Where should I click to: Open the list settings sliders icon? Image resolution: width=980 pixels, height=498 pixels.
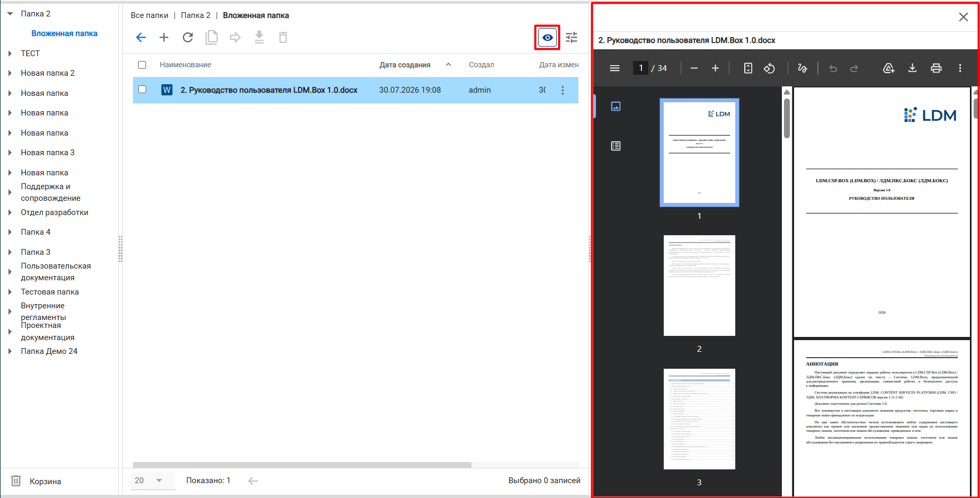click(x=572, y=38)
